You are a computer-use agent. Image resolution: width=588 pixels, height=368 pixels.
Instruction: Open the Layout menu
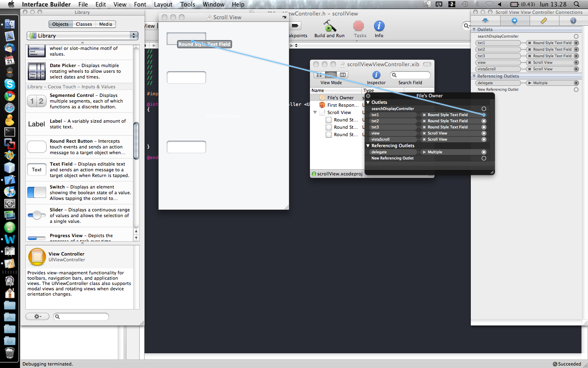[x=163, y=4]
